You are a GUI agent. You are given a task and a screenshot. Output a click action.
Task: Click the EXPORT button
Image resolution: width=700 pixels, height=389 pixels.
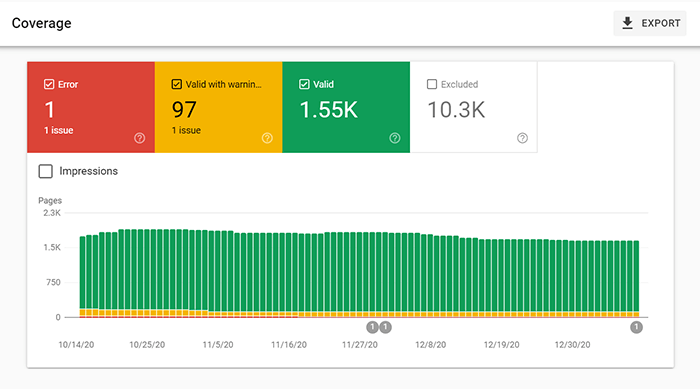[650, 23]
